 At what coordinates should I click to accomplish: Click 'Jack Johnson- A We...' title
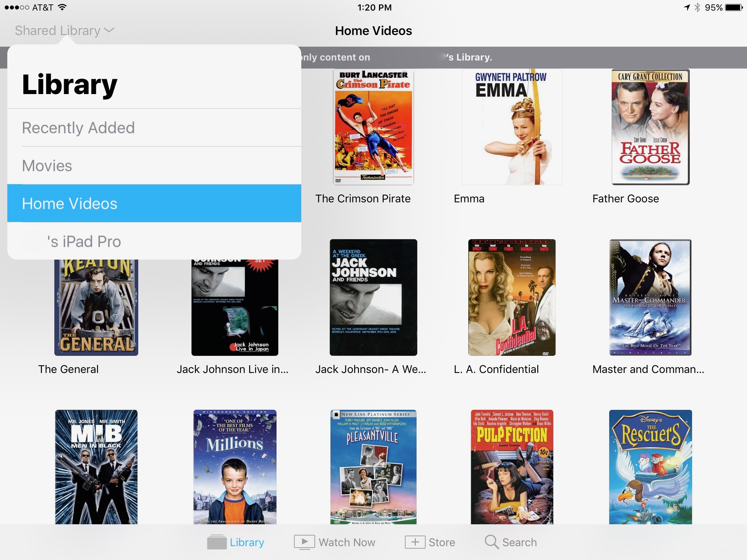point(371,369)
